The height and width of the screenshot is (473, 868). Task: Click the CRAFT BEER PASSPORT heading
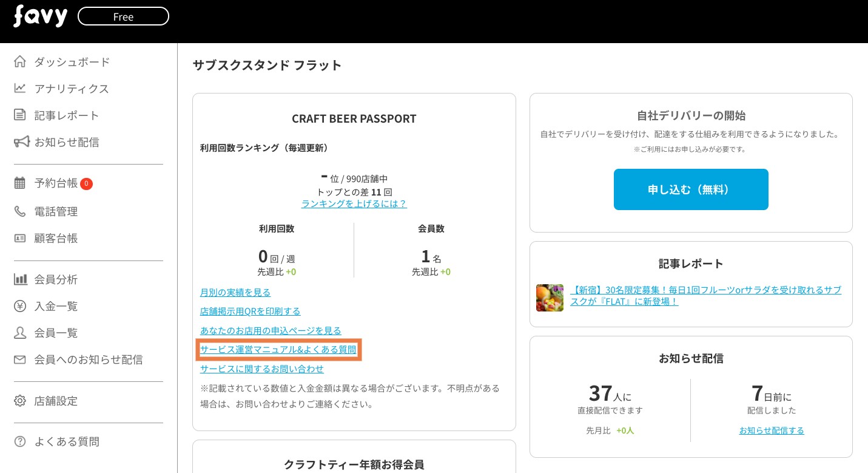[354, 118]
